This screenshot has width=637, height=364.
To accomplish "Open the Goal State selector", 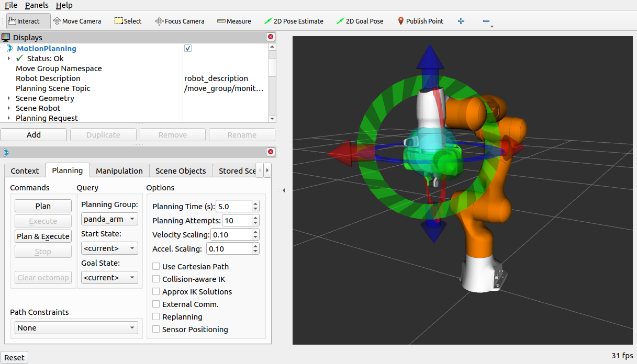I will click(x=109, y=277).
